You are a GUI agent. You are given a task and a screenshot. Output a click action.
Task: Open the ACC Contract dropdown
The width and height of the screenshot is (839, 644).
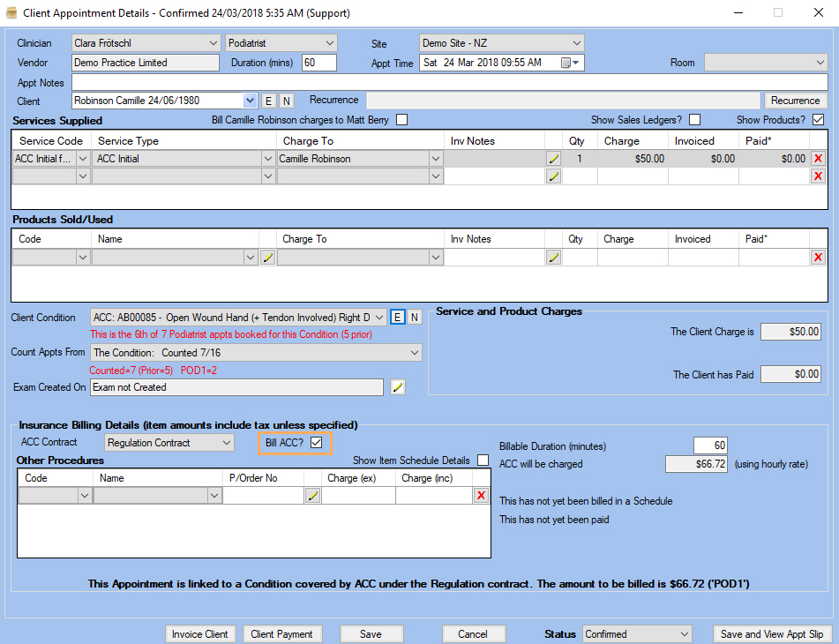click(227, 443)
